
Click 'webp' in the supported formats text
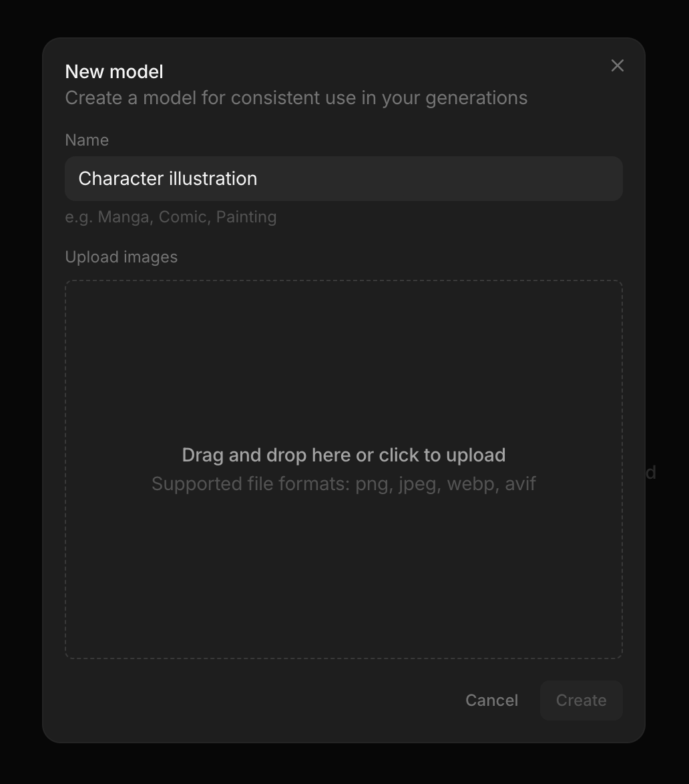[471, 483]
